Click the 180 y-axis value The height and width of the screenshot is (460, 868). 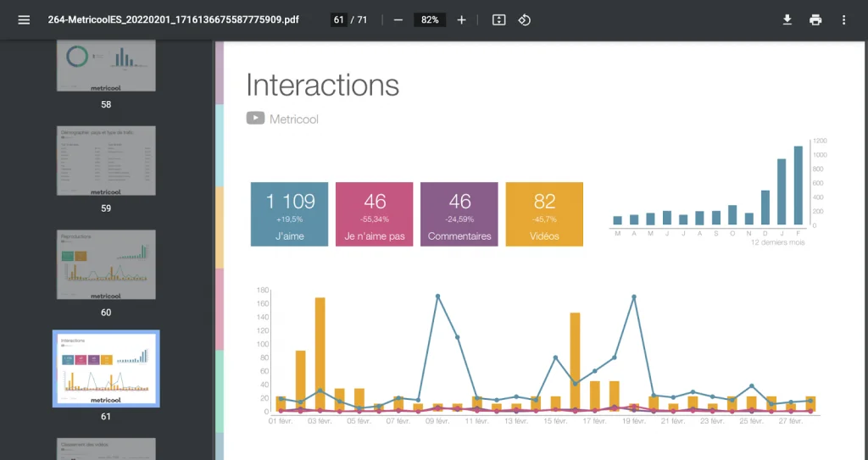click(263, 290)
